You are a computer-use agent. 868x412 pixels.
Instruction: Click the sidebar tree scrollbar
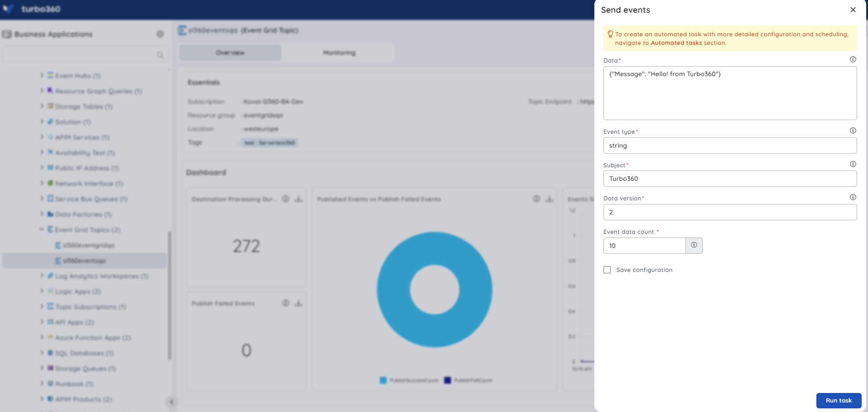170,296
